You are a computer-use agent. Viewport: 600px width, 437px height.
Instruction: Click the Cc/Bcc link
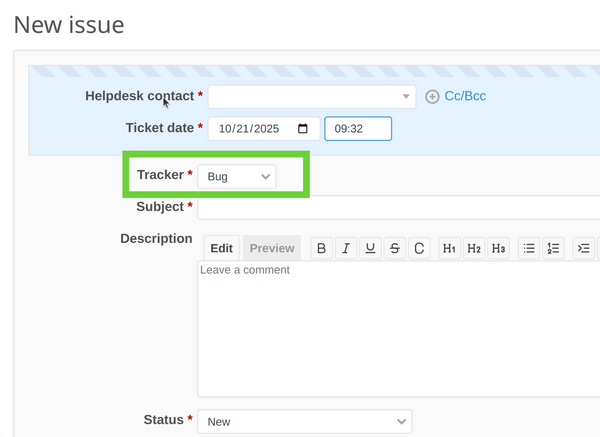(x=464, y=97)
